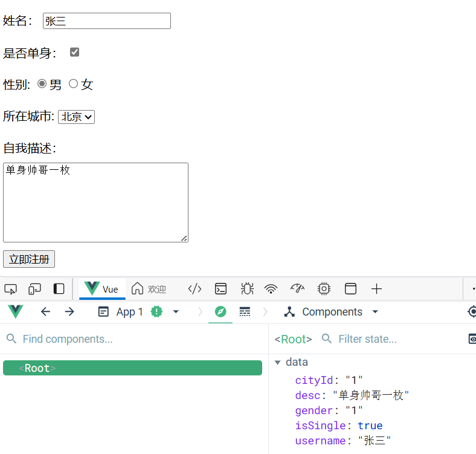Click the green warning badge next to App 1
The image size is (476, 454).
pos(156,312)
